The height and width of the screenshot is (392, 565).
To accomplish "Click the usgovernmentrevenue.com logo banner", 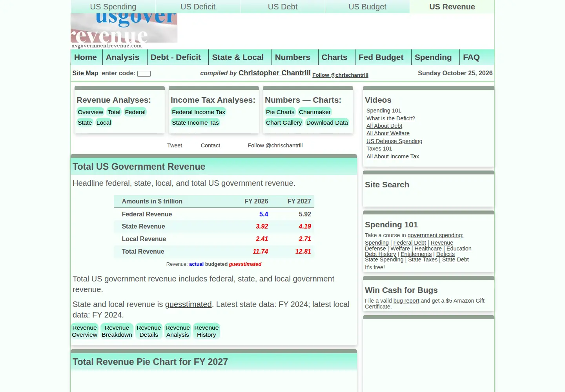I will point(124,31).
